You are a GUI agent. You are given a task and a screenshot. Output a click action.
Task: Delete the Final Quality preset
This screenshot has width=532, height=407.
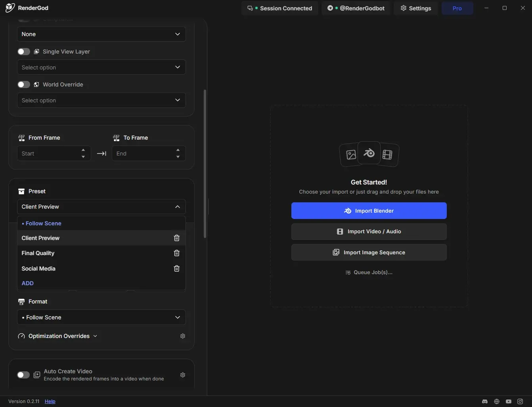pyautogui.click(x=177, y=253)
